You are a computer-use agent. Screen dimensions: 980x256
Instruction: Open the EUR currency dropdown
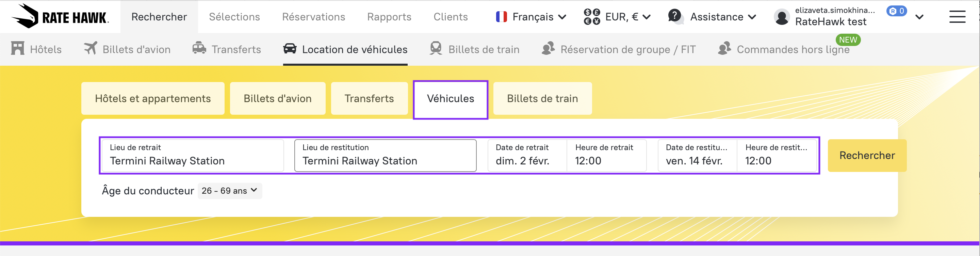tap(617, 17)
